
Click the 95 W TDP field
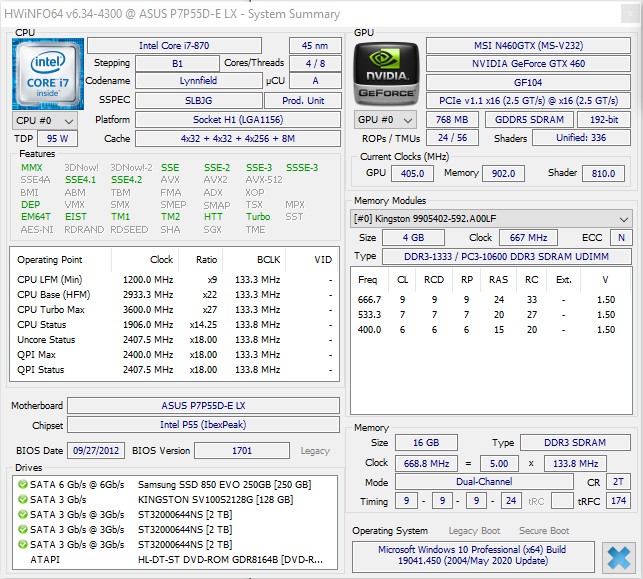pyautogui.click(x=57, y=139)
